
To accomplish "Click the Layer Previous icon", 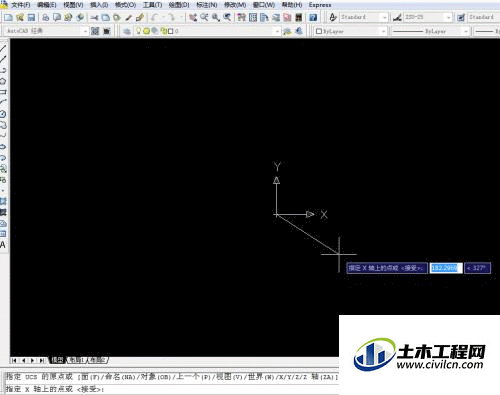I will [x=299, y=31].
